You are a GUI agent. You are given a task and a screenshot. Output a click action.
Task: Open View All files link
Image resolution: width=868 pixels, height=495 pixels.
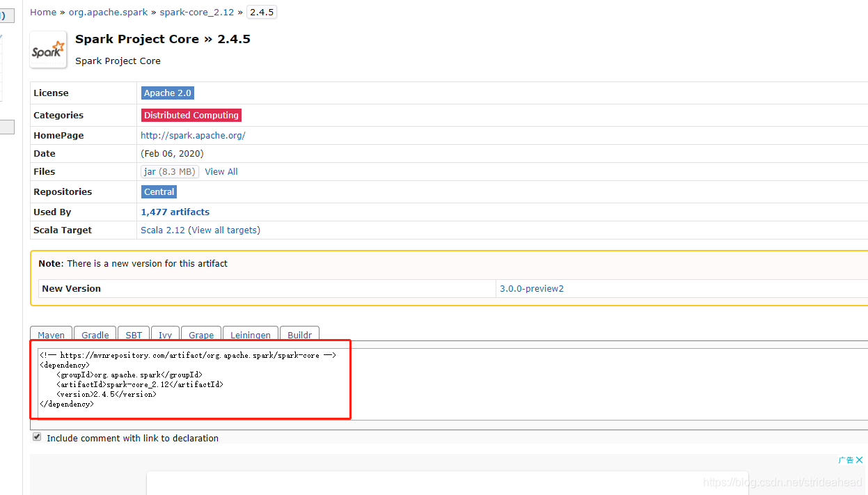pos(221,171)
